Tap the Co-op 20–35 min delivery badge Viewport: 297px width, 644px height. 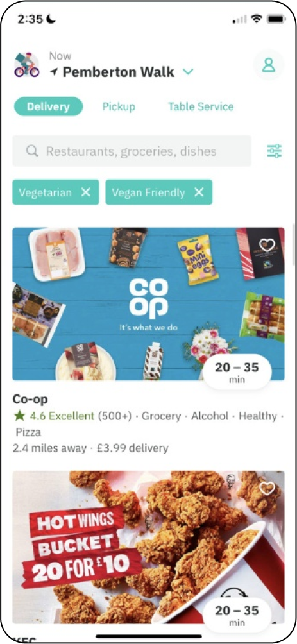point(237,371)
